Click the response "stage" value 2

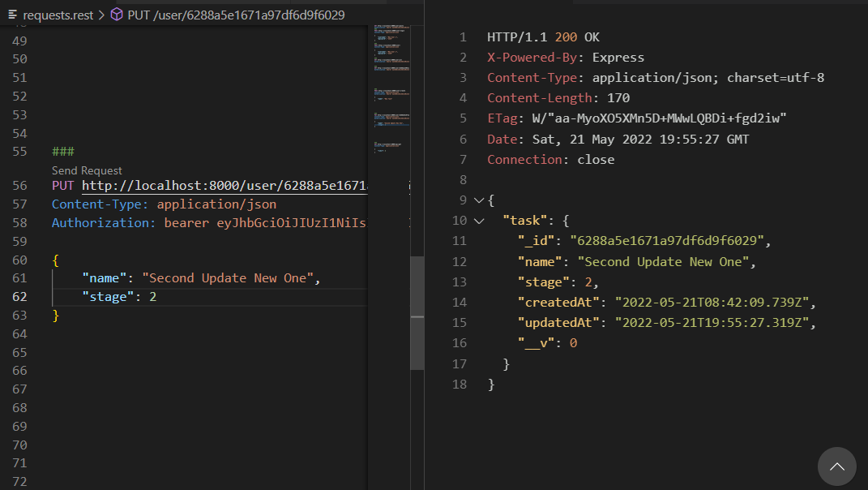588,282
